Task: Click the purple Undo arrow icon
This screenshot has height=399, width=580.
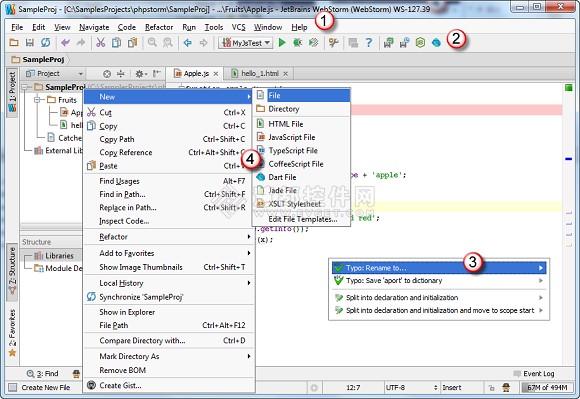Action: pyautogui.click(x=65, y=43)
